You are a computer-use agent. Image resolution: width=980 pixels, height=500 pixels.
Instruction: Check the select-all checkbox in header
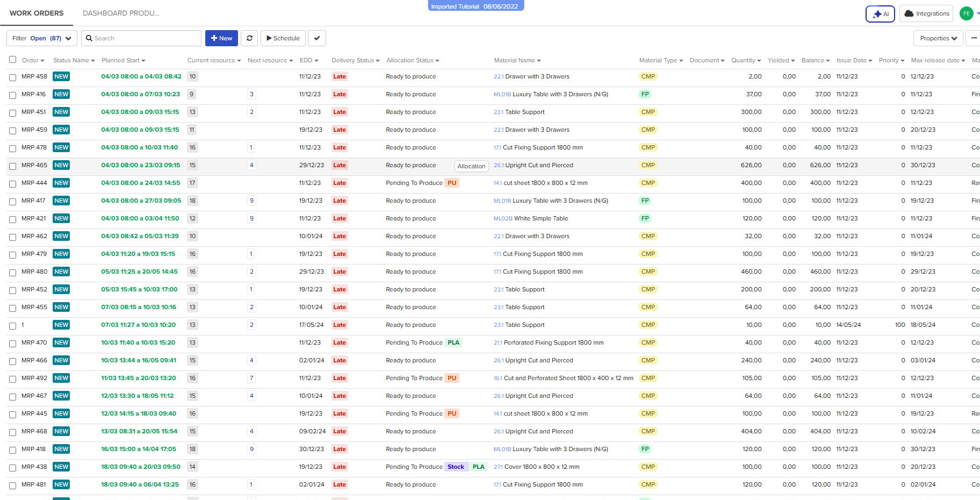12,60
